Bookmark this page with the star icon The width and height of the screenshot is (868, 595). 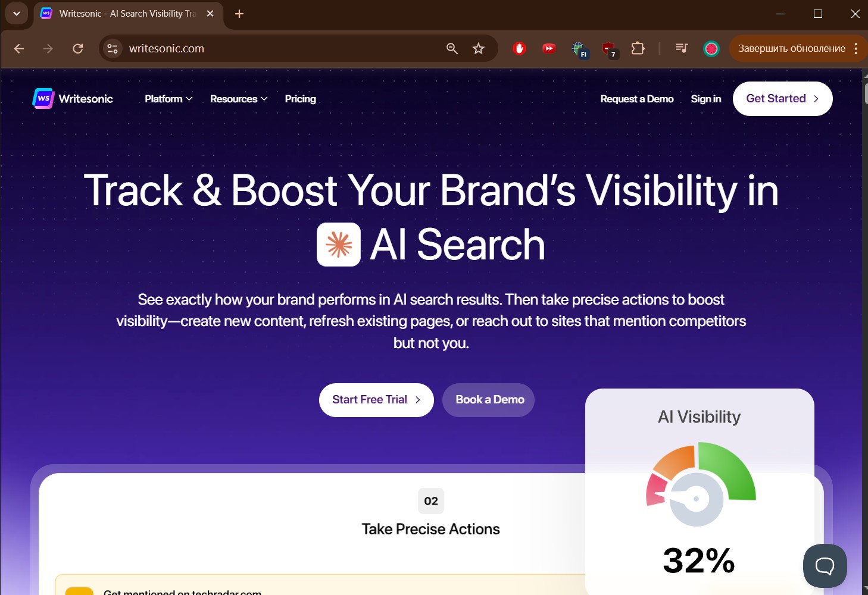point(479,49)
